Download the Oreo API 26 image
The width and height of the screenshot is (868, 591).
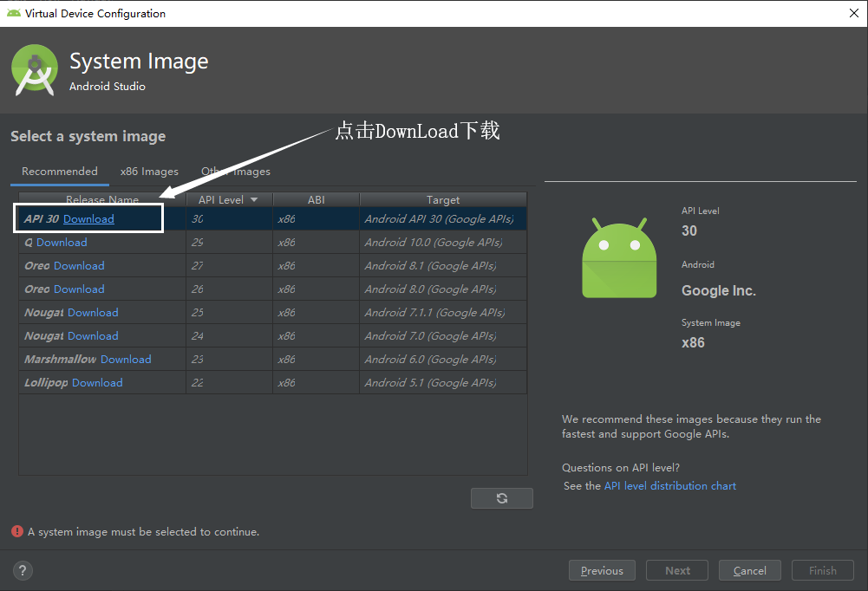click(x=79, y=289)
